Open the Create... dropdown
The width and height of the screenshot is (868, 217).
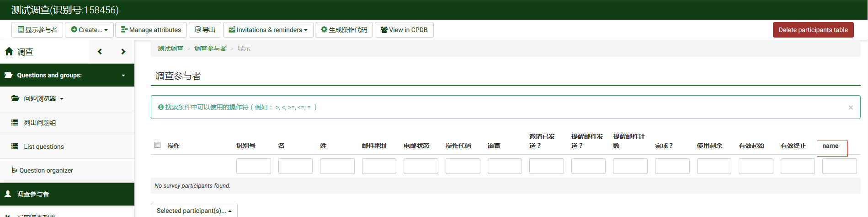point(90,30)
